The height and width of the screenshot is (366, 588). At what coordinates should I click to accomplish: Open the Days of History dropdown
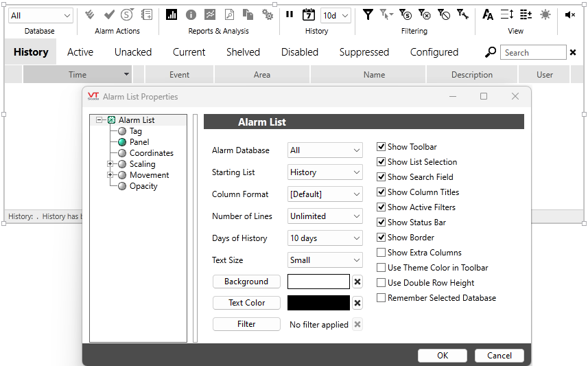[x=325, y=238]
